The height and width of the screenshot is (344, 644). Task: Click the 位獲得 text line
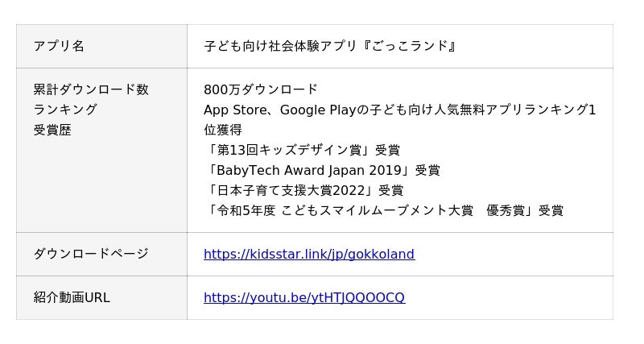tap(223, 130)
